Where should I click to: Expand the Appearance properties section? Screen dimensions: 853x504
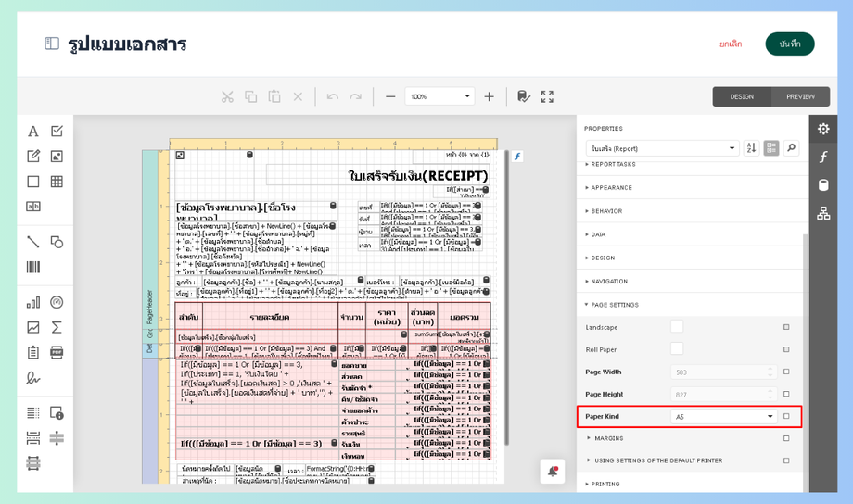click(612, 187)
